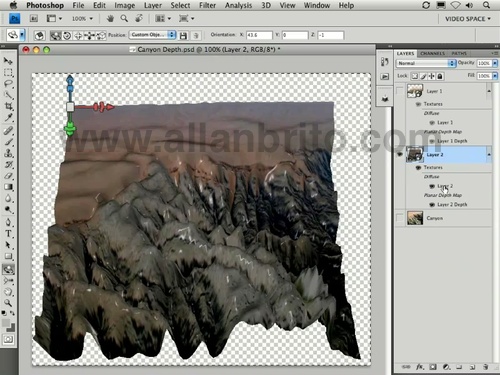
Task: Click the foreground color swatch
Action: click(6, 323)
